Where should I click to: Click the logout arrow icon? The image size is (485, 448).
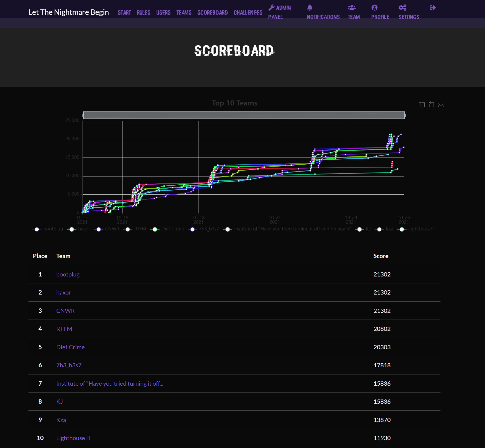pos(433,7)
